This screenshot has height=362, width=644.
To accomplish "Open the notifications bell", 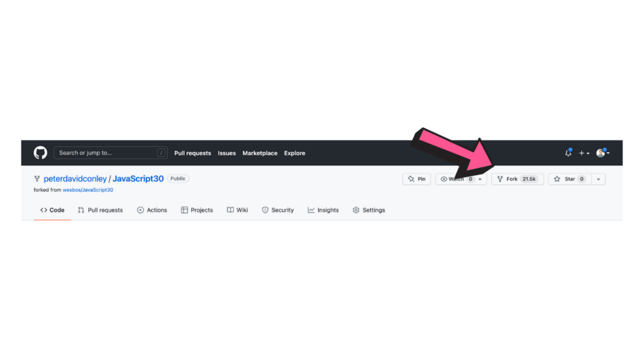I will coord(568,153).
